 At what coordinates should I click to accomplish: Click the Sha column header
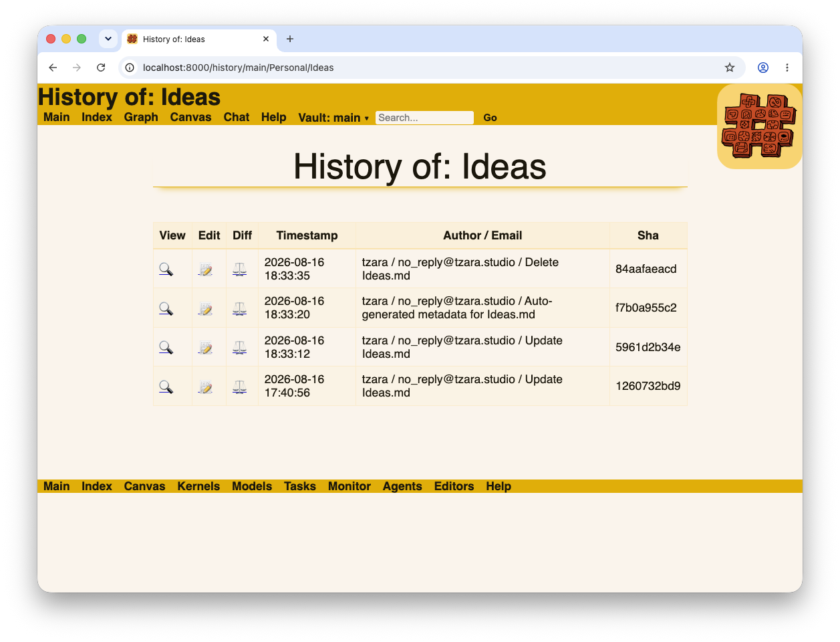coord(648,235)
